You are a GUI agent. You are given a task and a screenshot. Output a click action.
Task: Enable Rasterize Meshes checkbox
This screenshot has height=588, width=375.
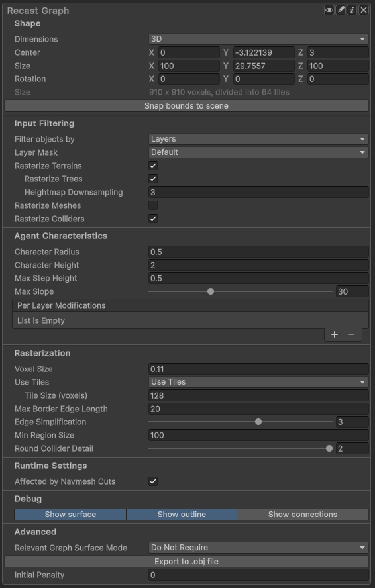(153, 205)
